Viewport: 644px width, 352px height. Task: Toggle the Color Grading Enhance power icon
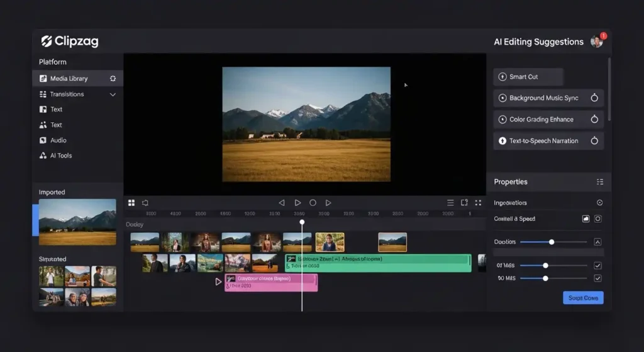(x=594, y=119)
